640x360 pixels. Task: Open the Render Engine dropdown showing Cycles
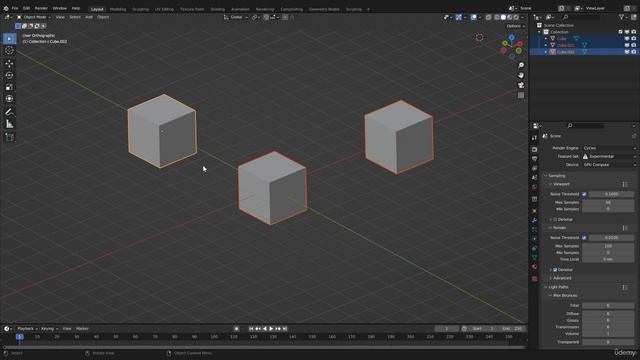[x=609, y=148]
